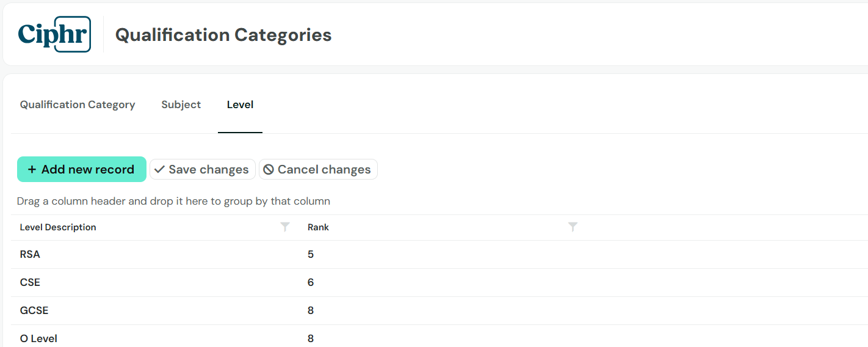The width and height of the screenshot is (868, 347).
Task: Select the Level tab
Action: 240,104
